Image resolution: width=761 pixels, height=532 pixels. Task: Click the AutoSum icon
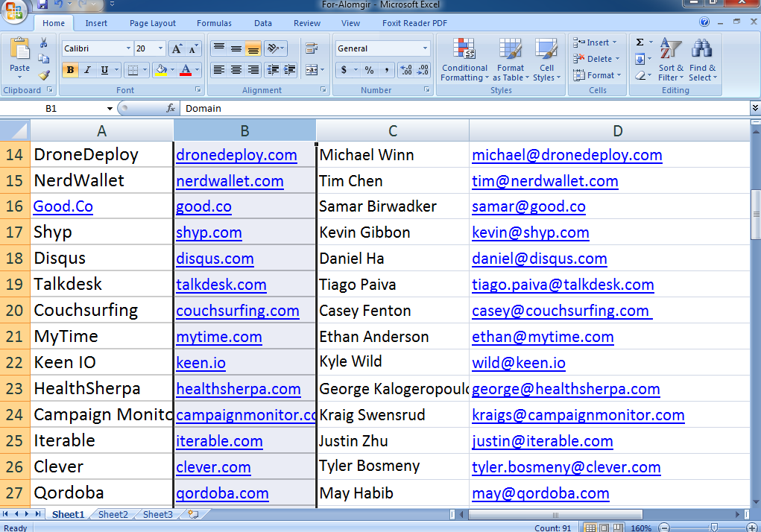tap(641, 42)
